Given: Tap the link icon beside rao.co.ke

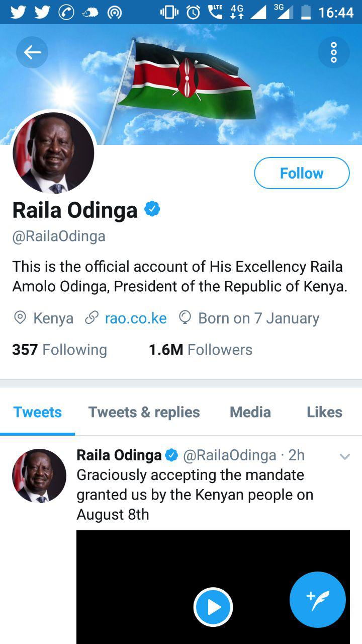Looking at the screenshot, I should [x=92, y=318].
